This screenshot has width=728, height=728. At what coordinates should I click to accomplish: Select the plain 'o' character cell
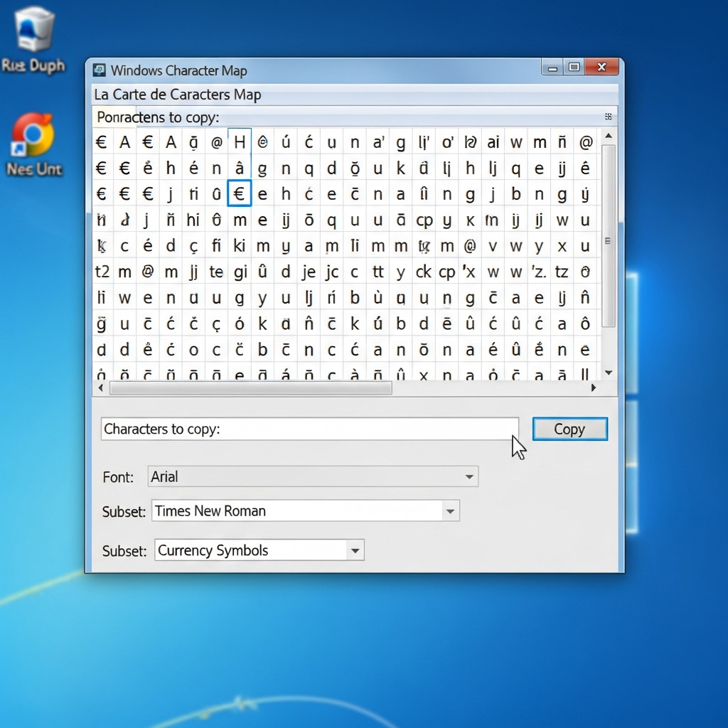tap(193, 350)
